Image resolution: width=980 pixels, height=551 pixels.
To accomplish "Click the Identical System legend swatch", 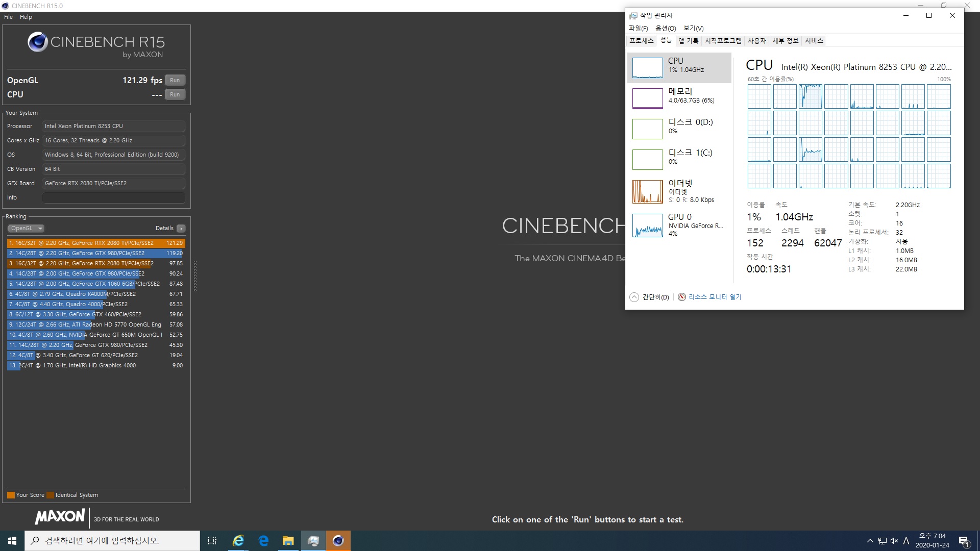I will (50, 495).
